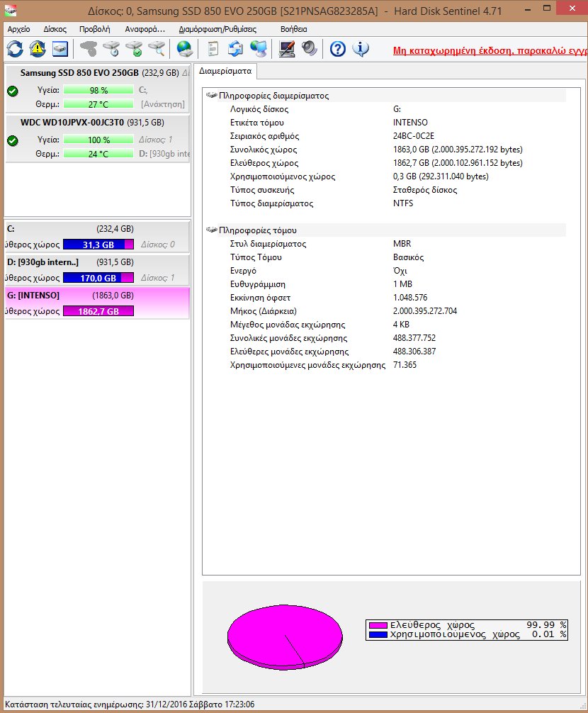588x713 pixels.
Task: Click the total allocation units value 488.377.752
Action: pos(414,338)
